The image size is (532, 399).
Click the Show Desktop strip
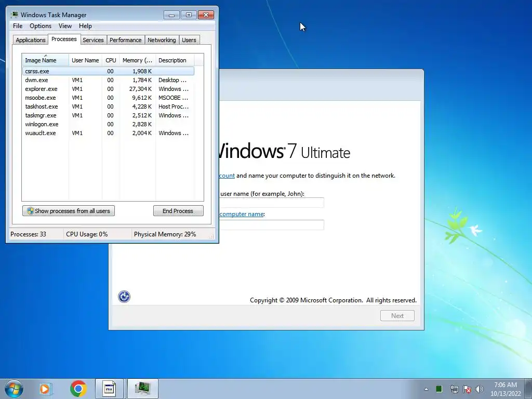(529, 389)
